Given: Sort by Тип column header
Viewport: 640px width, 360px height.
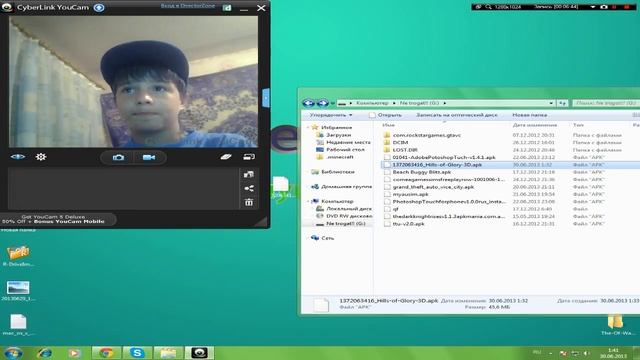Looking at the screenshot, I should coord(578,125).
